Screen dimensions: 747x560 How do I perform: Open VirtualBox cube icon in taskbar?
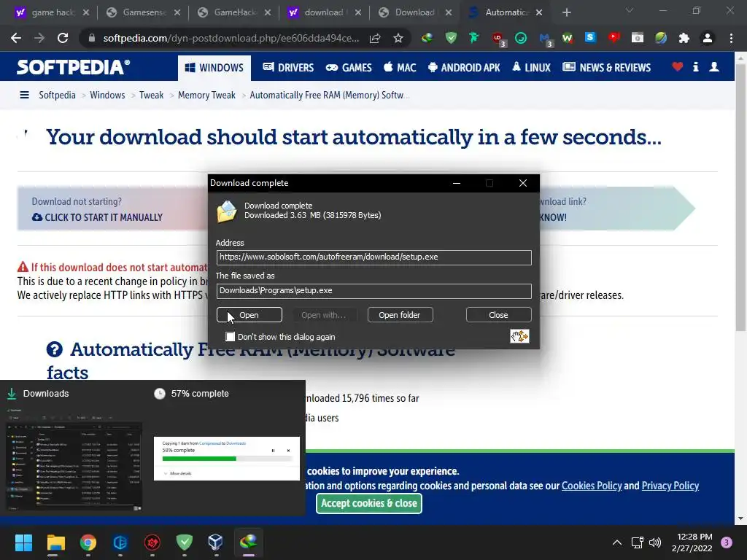click(216, 542)
